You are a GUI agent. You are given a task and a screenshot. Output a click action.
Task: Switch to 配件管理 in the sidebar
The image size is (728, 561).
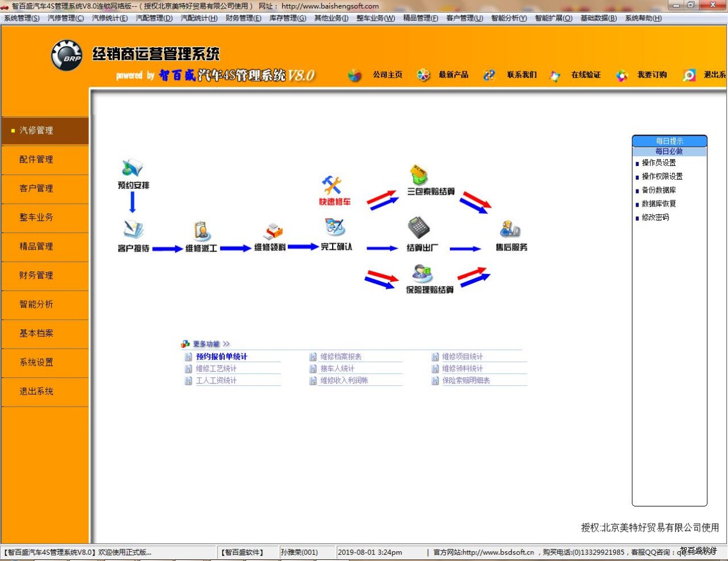pyautogui.click(x=37, y=160)
